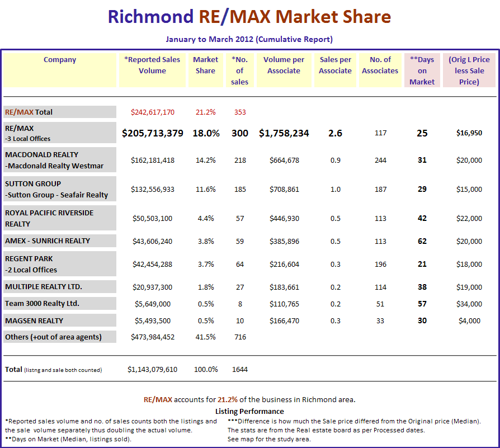
Task: Click the 'Listing Performance' heading
Action: pyautogui.click(x=249, y=411)
